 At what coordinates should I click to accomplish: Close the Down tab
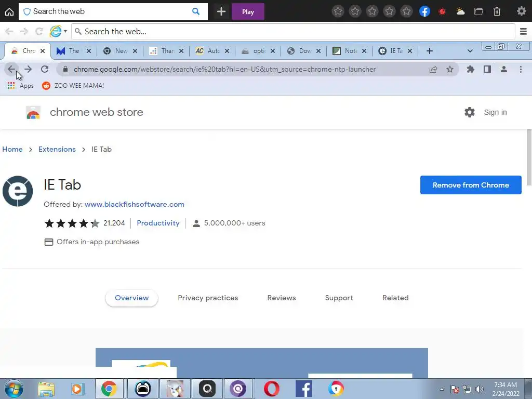(318, 51)
